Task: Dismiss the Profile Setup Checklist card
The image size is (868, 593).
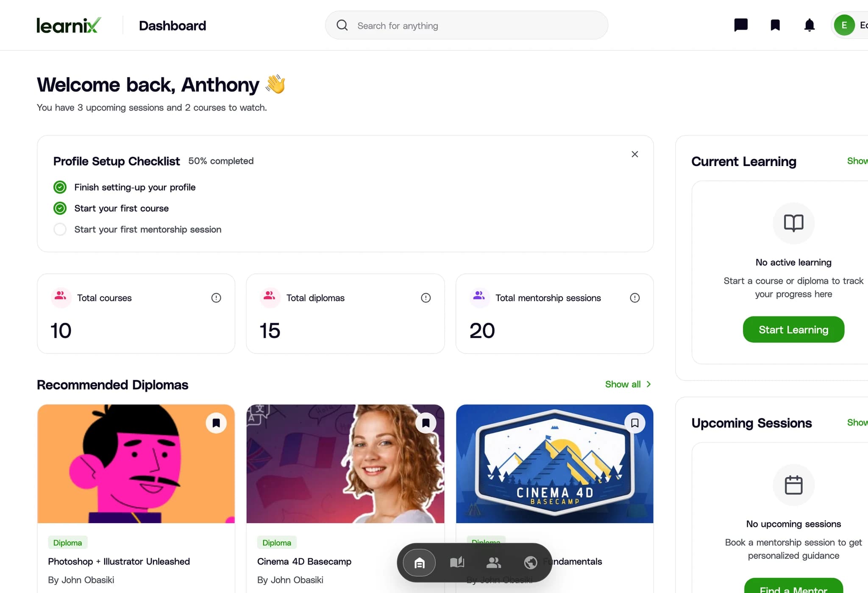Action: [634, 154]
